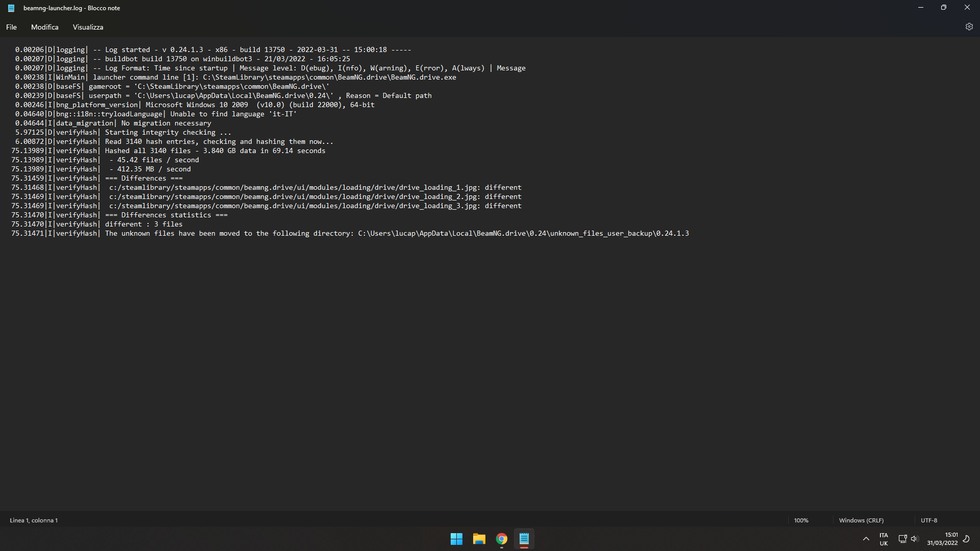980x551 pixels.
Task: Open the Visualizza menu
Action: click(x=88, y=27)
